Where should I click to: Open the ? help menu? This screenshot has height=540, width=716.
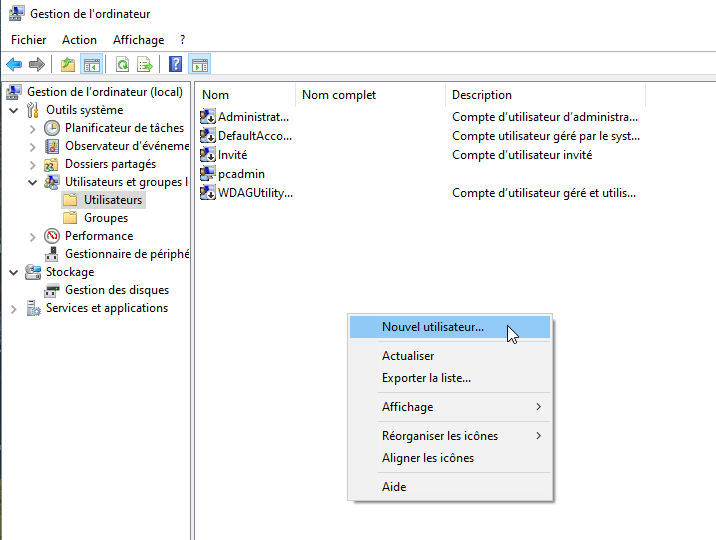click(183, 40)
